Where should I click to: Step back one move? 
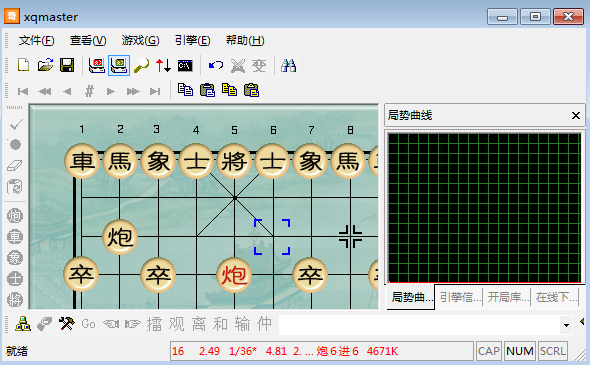67,91
